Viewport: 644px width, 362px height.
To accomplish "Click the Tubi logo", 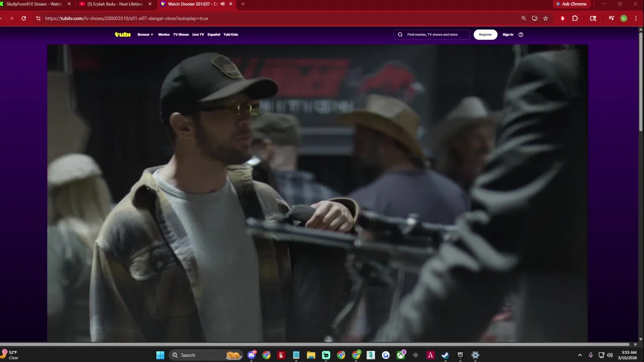I will click(123, 34).
